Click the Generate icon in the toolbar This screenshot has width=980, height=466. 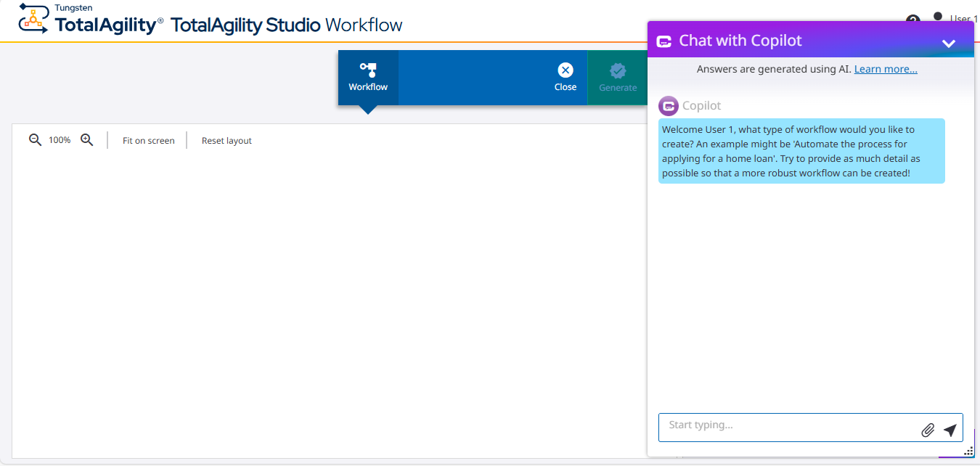click(618, 71)
